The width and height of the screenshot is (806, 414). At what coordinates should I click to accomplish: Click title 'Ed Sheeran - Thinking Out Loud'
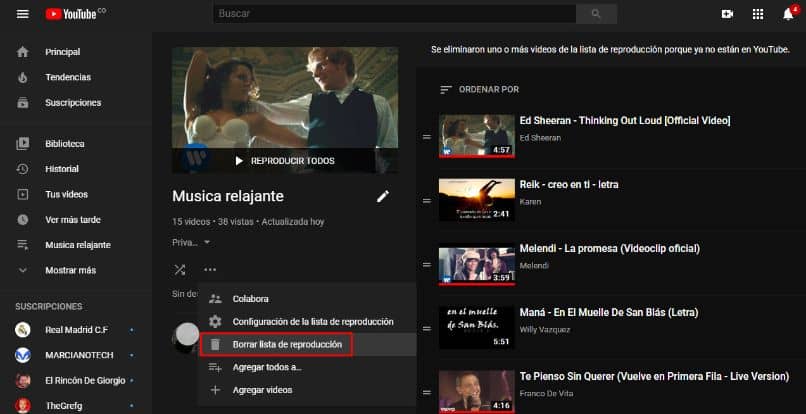(x=625, y=120)
